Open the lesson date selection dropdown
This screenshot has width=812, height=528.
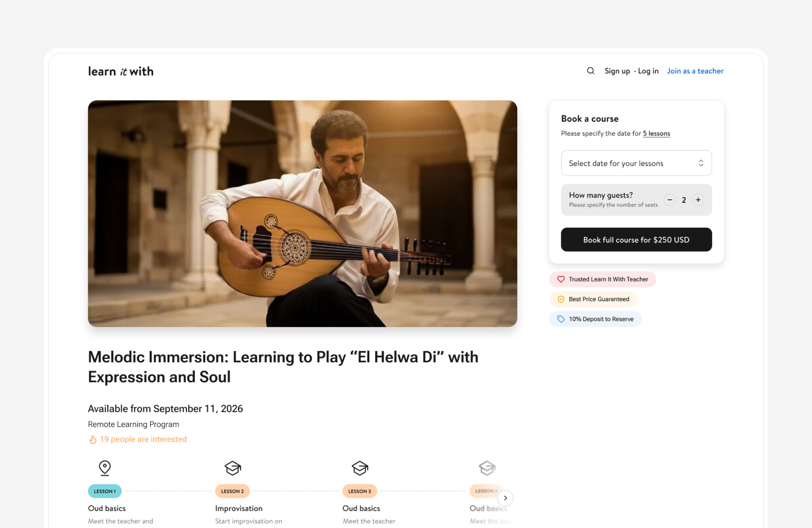tap(636, 163)
